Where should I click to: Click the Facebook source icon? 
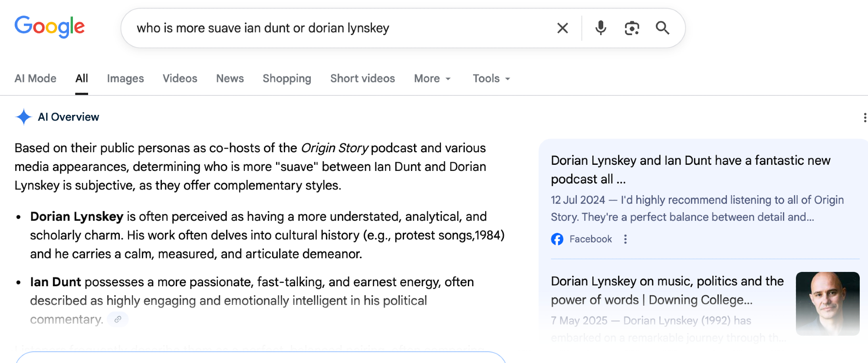tap(557, 239)
